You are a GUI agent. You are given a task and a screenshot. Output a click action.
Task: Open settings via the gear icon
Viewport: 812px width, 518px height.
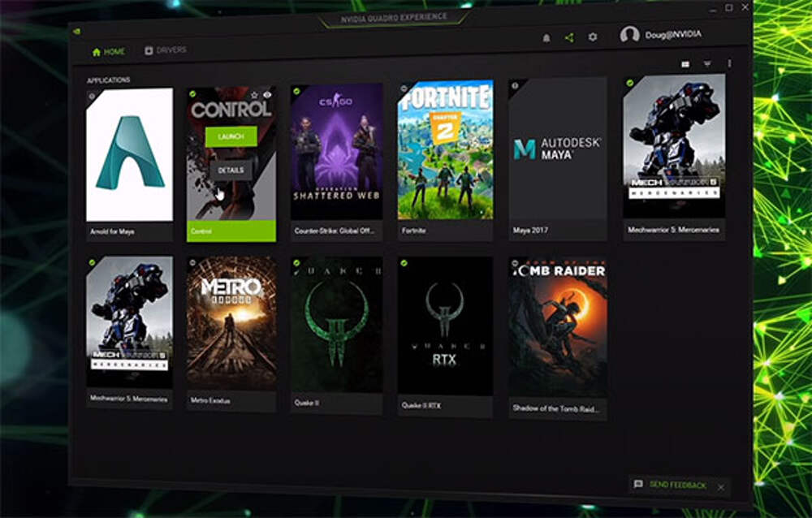pos(593,37)
